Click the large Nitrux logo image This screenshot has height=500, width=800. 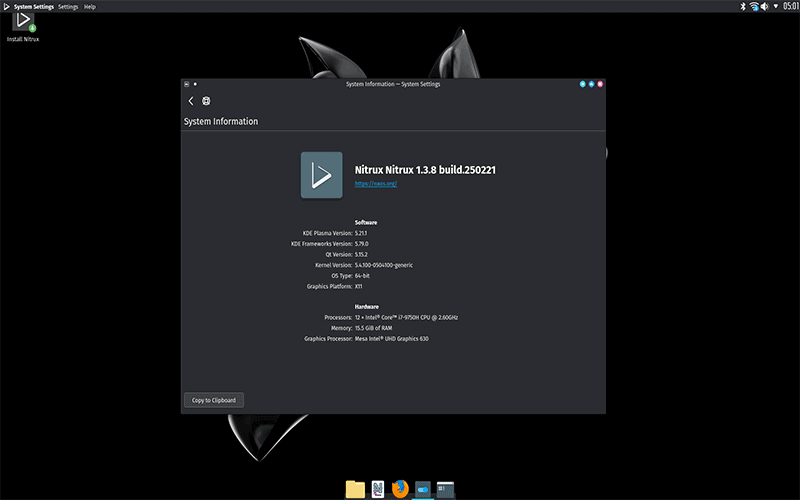point(321,175)
